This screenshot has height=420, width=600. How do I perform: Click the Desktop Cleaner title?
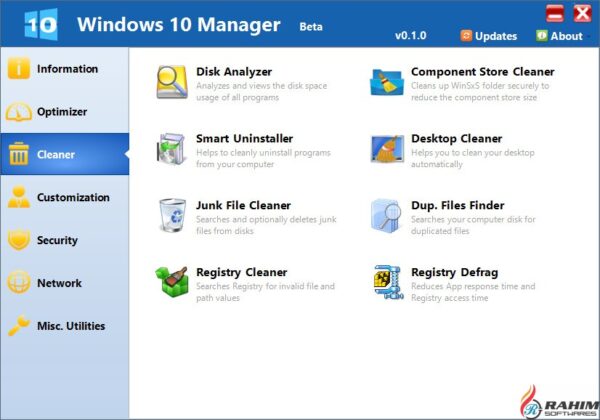click(457, 138)
